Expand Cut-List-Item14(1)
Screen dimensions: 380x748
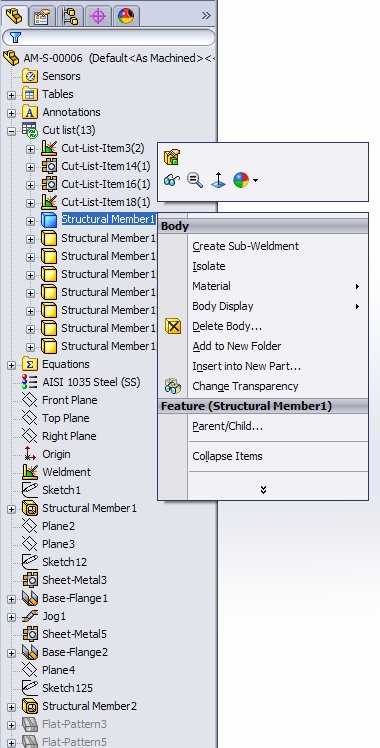pos(30,167)
